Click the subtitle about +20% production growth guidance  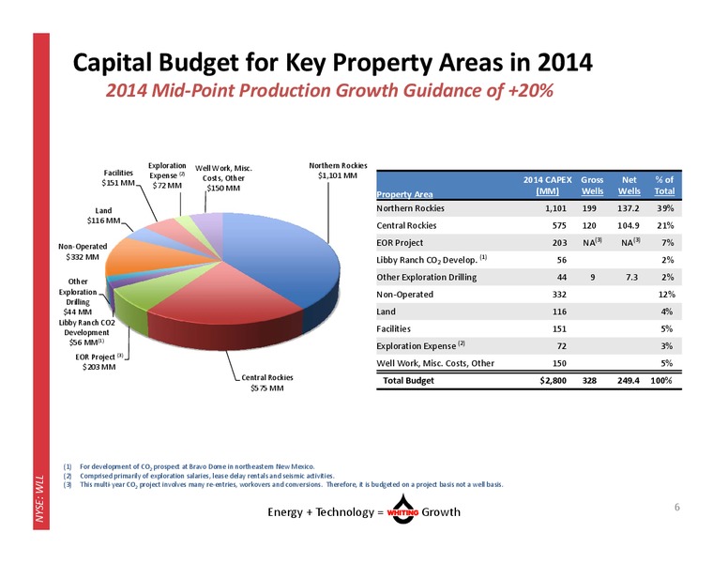tap(329, 91)
